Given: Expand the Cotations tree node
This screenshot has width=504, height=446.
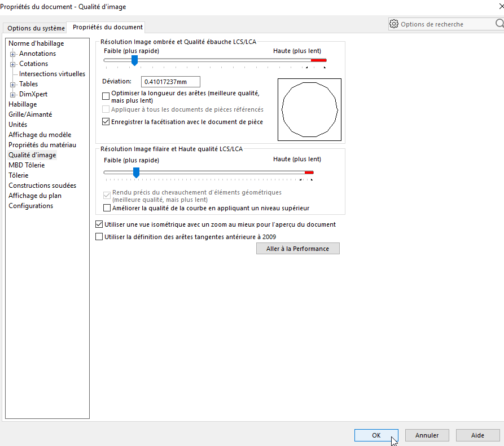Looking at the screenshot, I should click(x=12, y=64).
